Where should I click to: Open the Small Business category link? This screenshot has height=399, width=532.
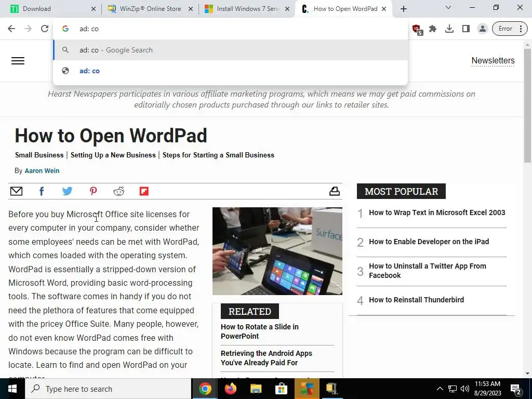(39, 155)
